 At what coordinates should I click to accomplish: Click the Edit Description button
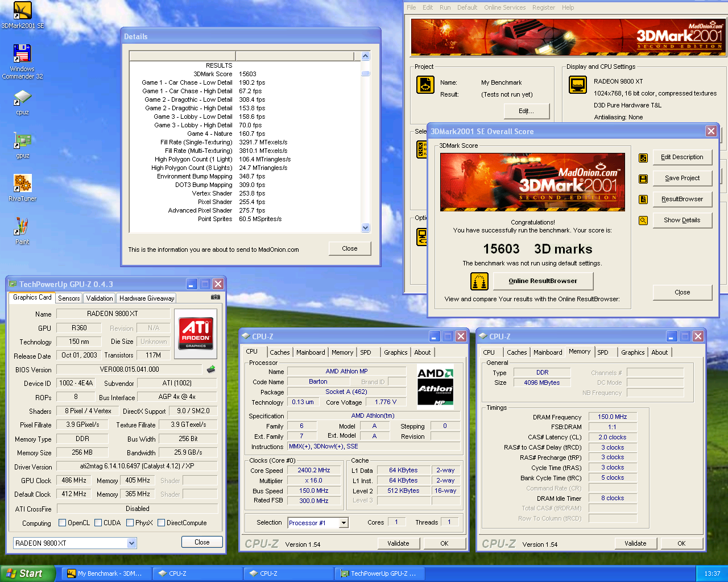682,157
